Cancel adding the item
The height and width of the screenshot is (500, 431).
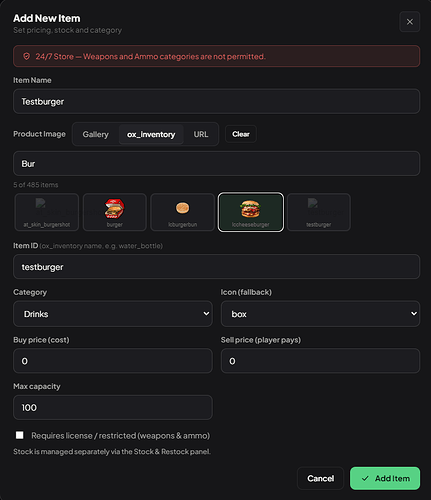tap(320, 478)
